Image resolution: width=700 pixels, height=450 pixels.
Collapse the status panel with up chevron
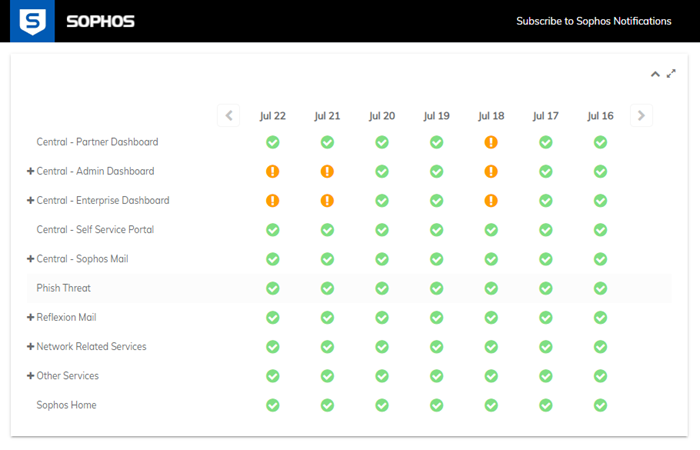(x=655, y=74)
